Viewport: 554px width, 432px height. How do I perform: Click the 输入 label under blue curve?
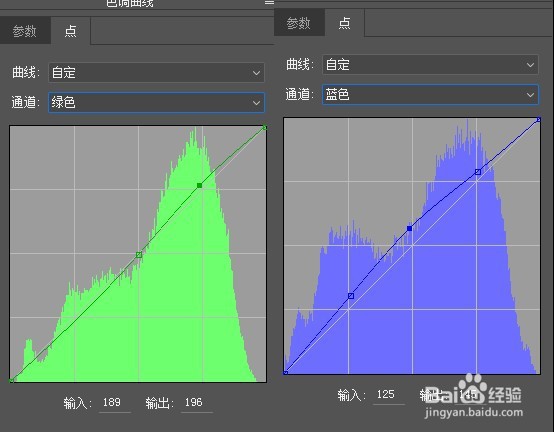pyautogui.click(x=352, y=395)
